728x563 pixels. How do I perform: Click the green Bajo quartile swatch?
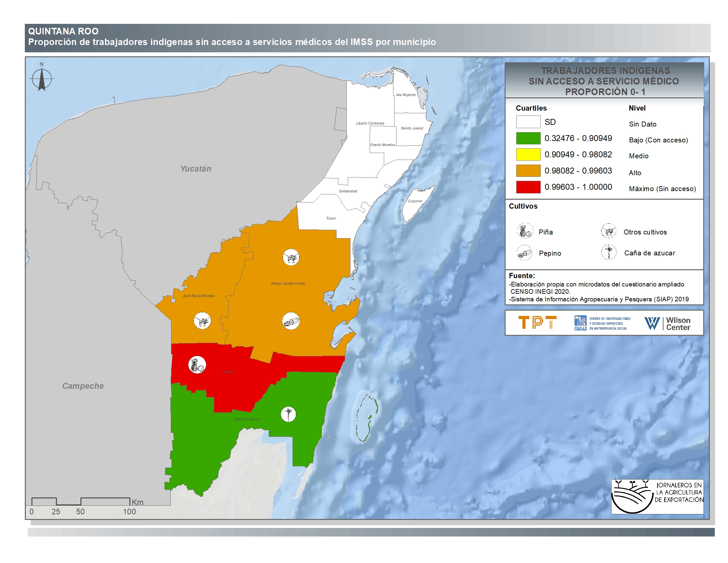(x=528, y=138)
